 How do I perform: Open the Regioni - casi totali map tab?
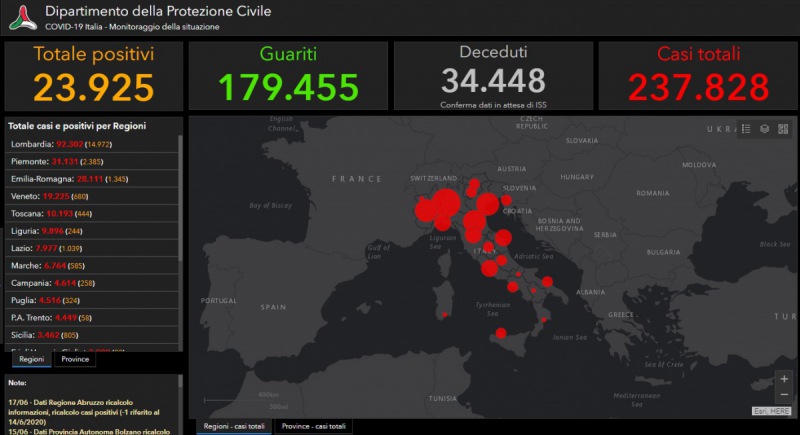pos(235,426)
